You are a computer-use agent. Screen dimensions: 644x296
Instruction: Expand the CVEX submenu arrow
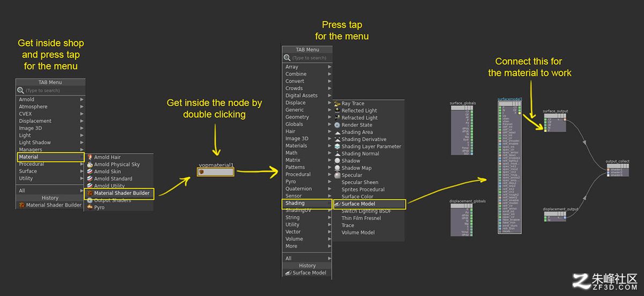coord(82,114)
